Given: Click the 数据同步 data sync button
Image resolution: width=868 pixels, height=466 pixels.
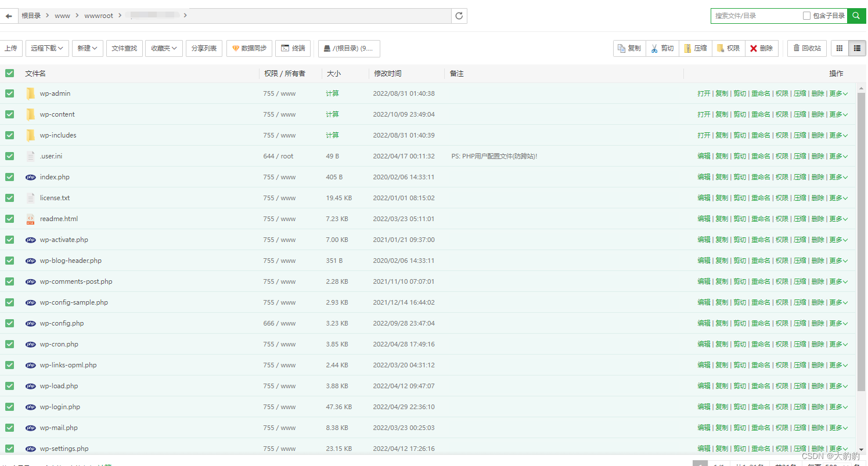Looking at the screenshot, I should pyautogui.click(x=249, y=49).
